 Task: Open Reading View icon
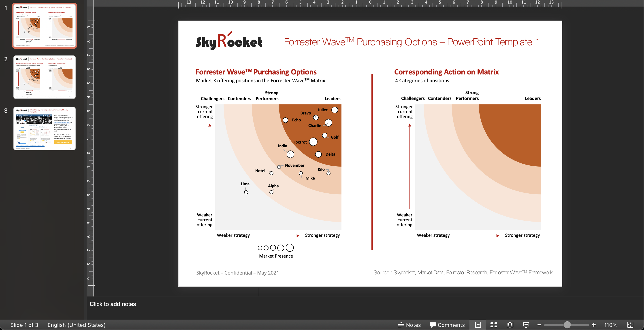[x=510, y=325]
